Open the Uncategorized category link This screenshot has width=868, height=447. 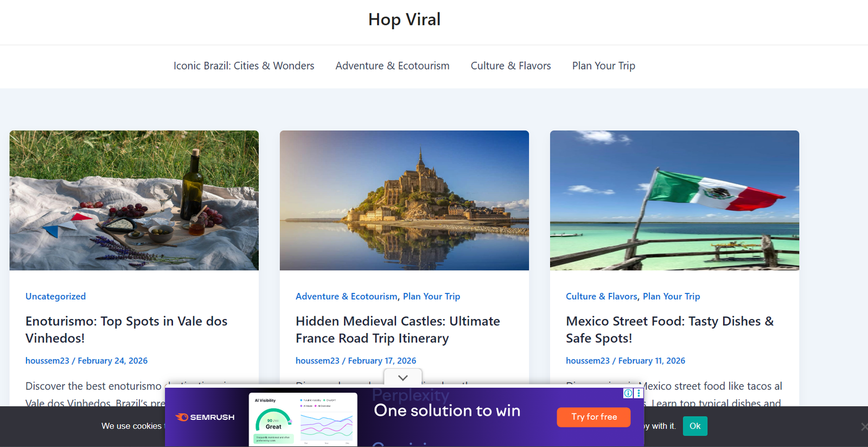click(x=55, y=296)
